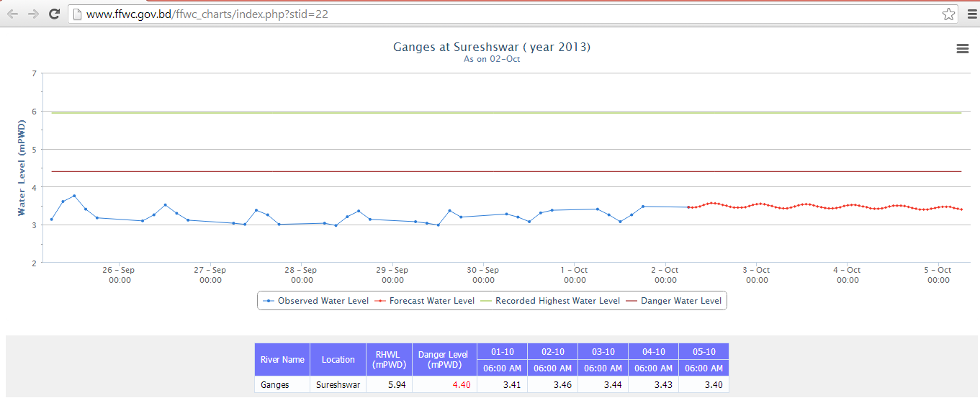The image size is (980, 398).
Task: Click page icon in address bar
Action: pyautogui.click(x=77, y=14)
